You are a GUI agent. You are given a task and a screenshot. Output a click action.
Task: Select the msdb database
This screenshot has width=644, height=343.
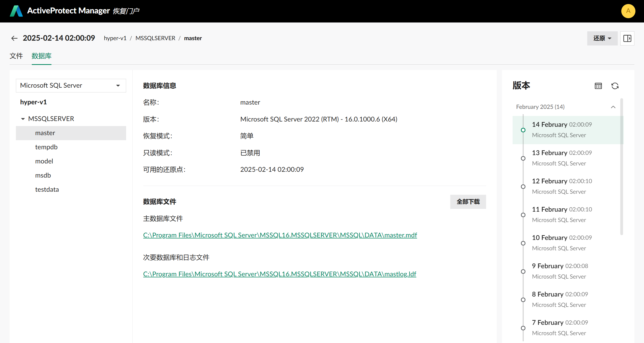[x=71, y=175]
